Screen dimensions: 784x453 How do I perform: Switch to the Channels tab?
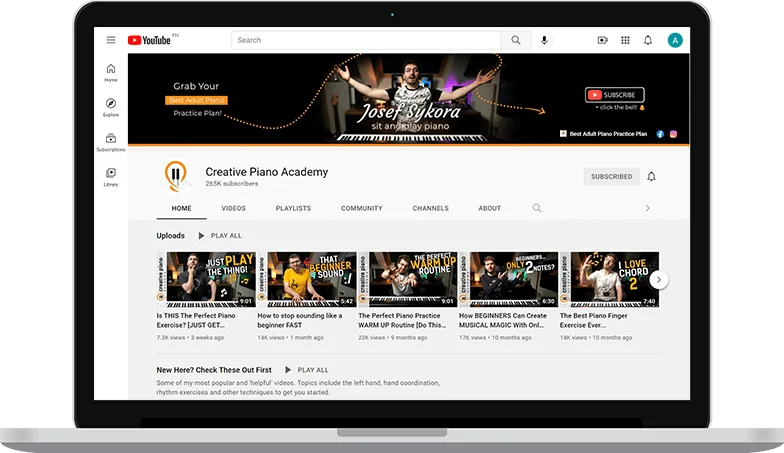pos(430,208)
